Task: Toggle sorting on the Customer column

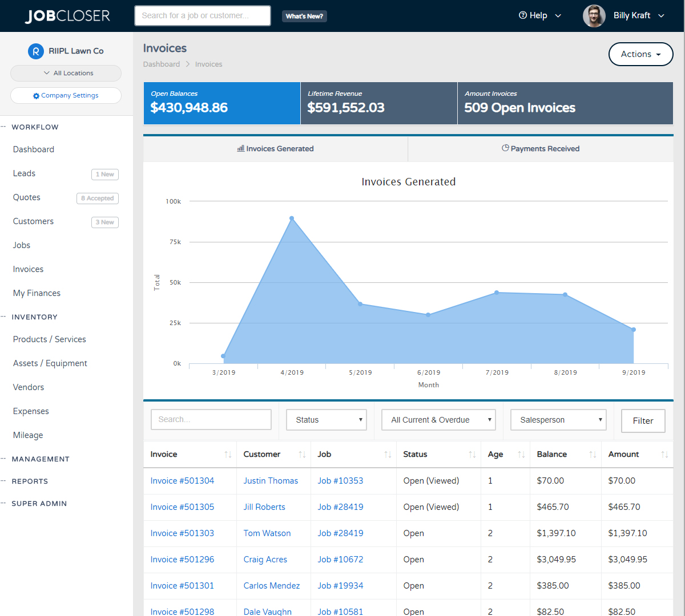Action: point(303,454)
